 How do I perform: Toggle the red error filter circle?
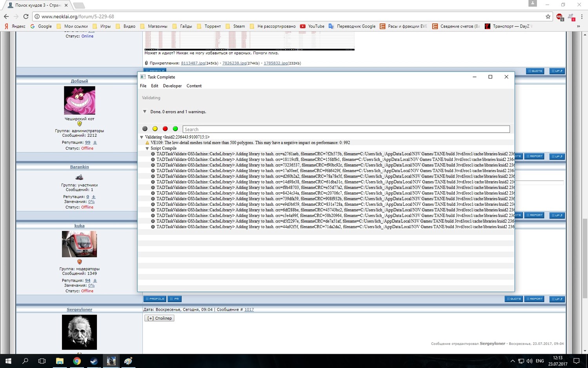click(x=165, y=129)
